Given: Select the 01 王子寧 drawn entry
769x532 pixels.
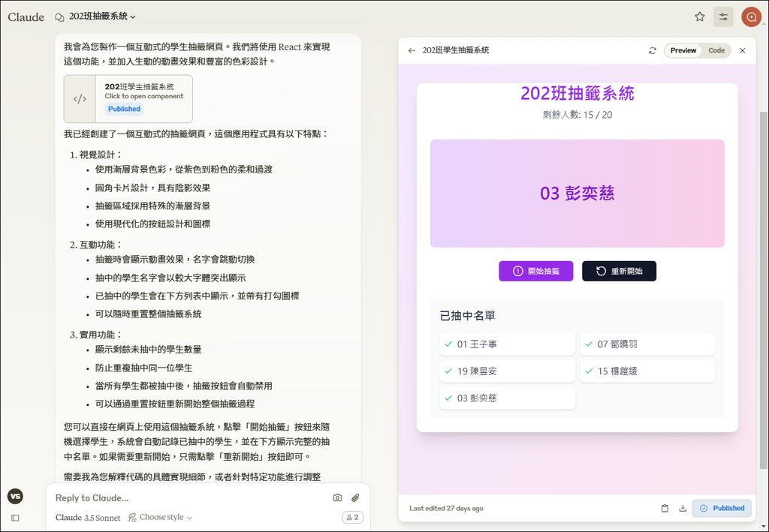Looking at the screenshot, I should 507,344.
